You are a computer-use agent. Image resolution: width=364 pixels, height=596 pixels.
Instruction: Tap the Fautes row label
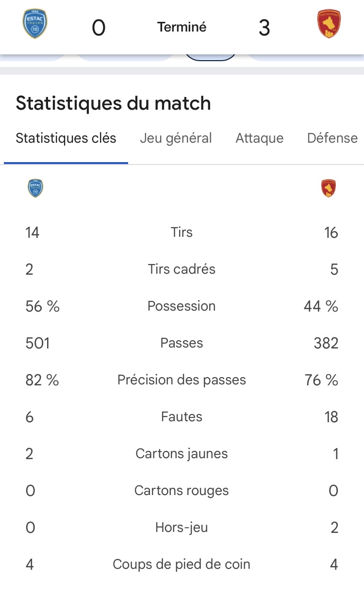(182, 417)
